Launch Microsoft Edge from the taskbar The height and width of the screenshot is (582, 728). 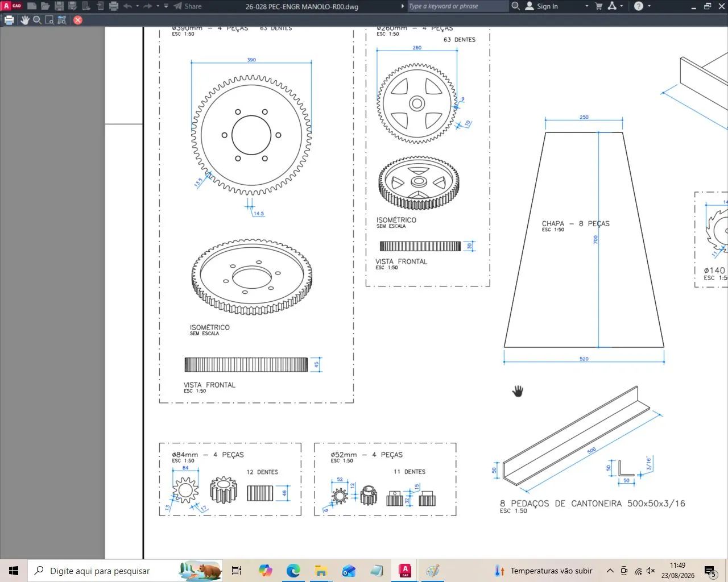point(293,571)
